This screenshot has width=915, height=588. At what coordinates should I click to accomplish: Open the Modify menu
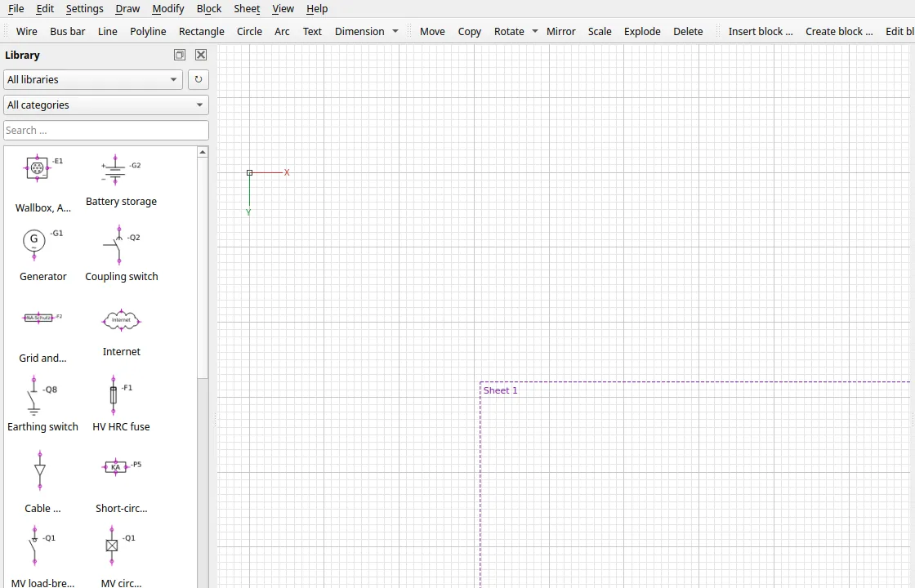point(168,9)
